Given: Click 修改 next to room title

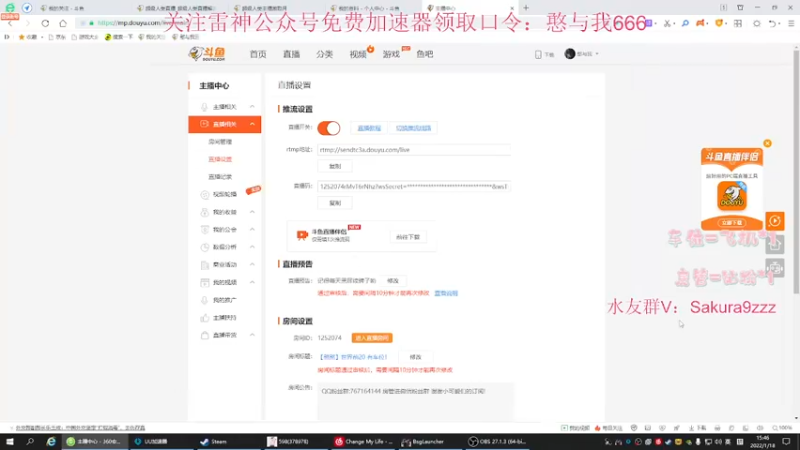Looking at the screenshot, I should click(415, 357).
